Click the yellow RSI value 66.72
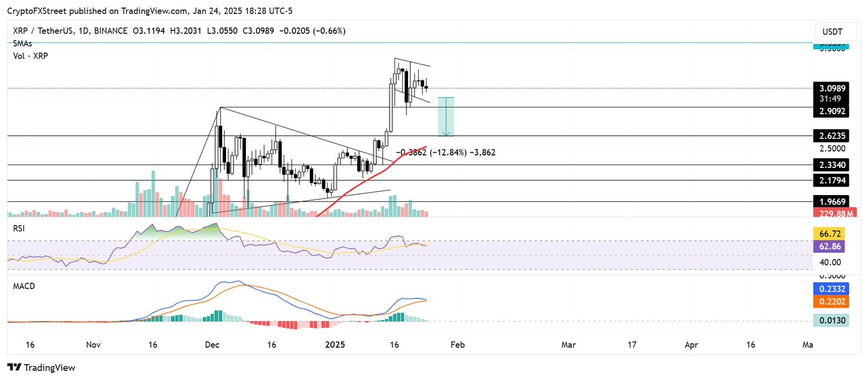The height and width of the screenshot is (380, 868). click(830, 233)
